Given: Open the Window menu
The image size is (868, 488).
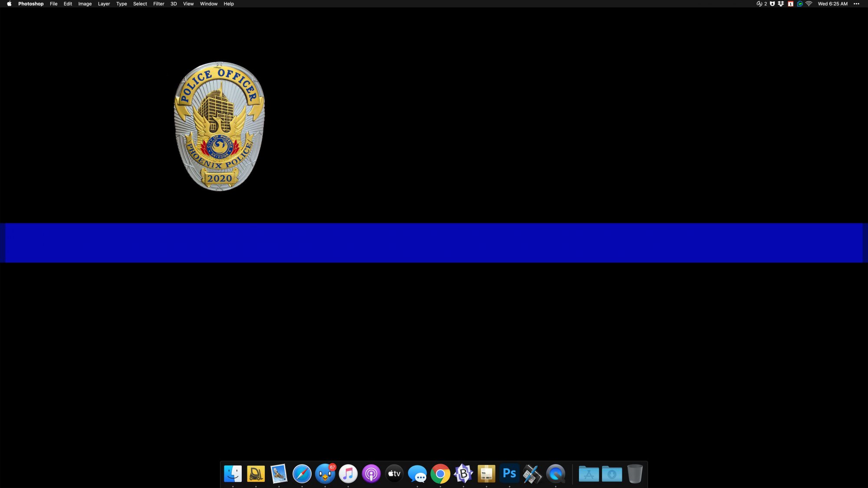Looking at the screenshot, I should pos(209,4).
